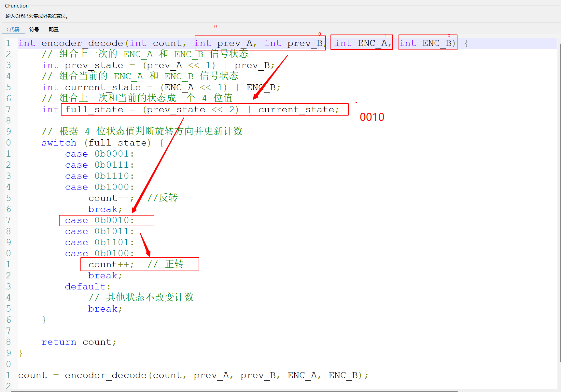Click the 'count--;' statement
This screenshot has width=561, height=392.
(x=111, y=198)
